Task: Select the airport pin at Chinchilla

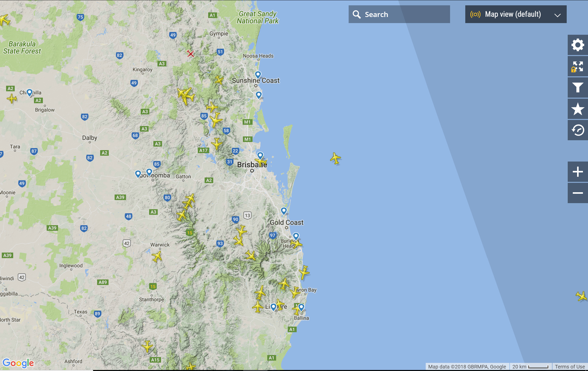Action: [x=29, y=92]
